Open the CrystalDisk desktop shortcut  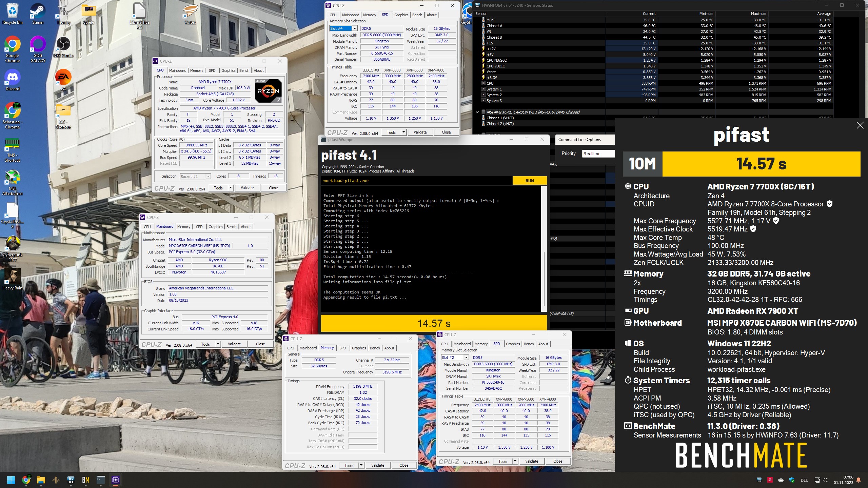[x=12, y=216]
